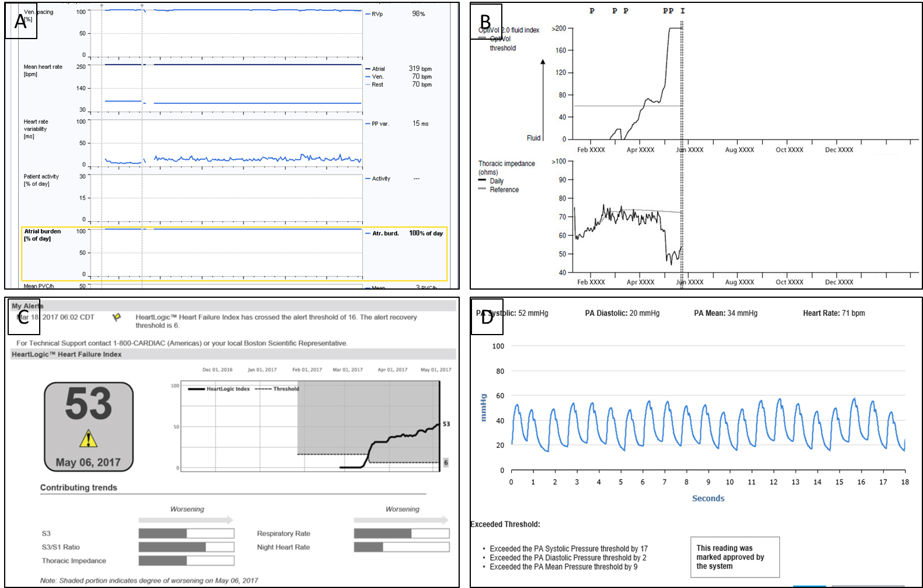
Task: Select the panel D label box
Action: (487, 317)
